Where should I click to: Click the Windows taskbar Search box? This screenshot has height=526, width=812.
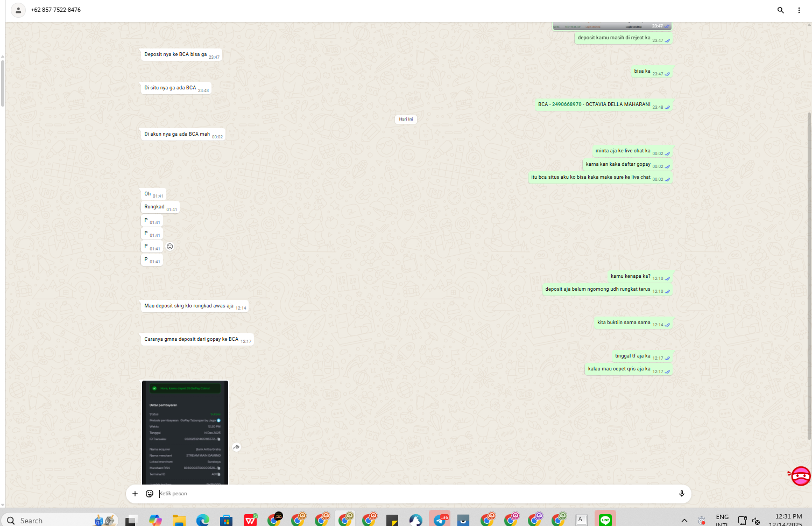[59, 520]
